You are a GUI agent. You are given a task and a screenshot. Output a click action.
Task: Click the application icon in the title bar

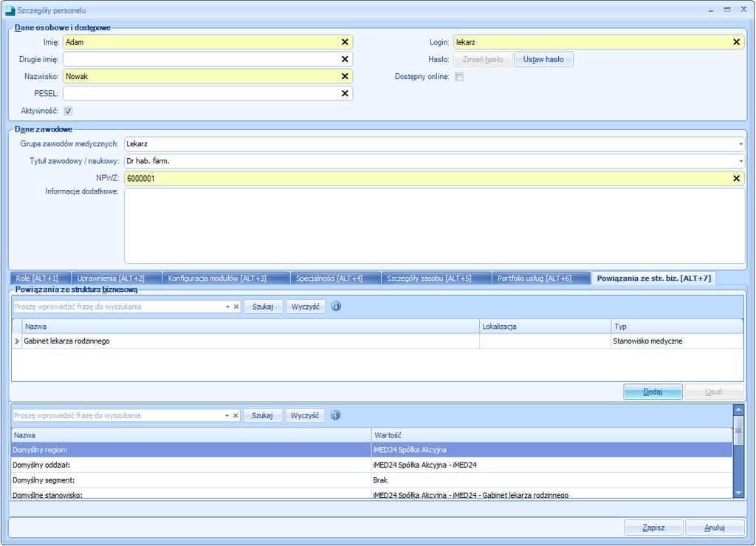(x=10, y=10)
